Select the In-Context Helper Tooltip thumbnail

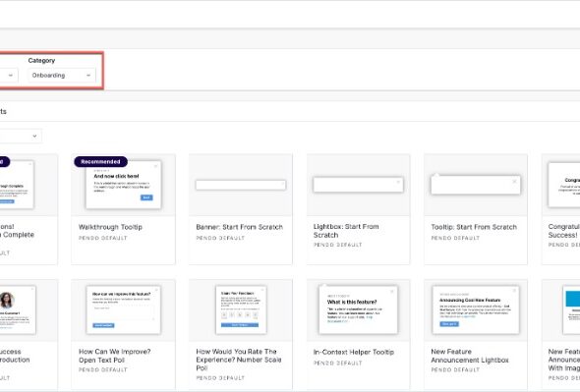(358, 310)
